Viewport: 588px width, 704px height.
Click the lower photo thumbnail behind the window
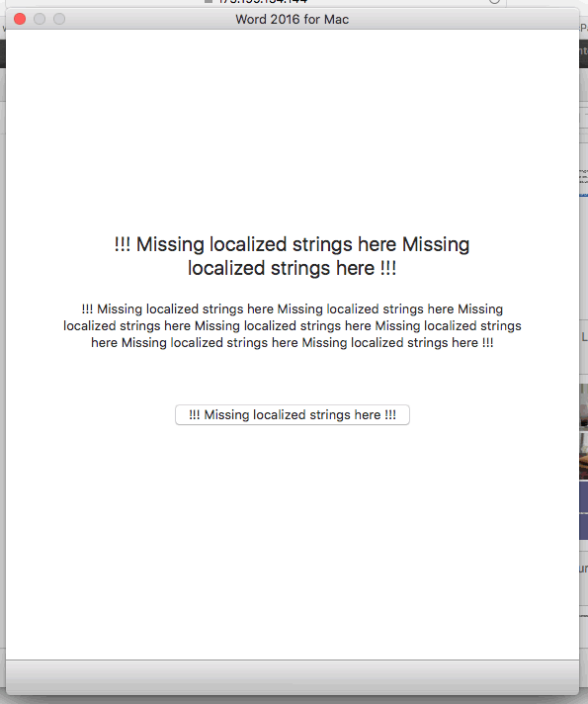[x=583, y=456]
